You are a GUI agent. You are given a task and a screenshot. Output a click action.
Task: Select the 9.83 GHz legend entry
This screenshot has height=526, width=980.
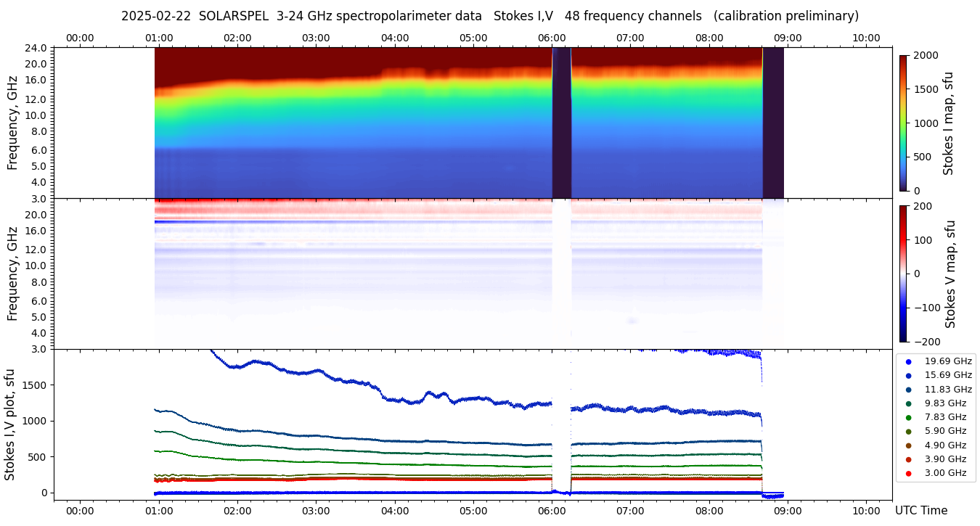[x=945, y=403]
